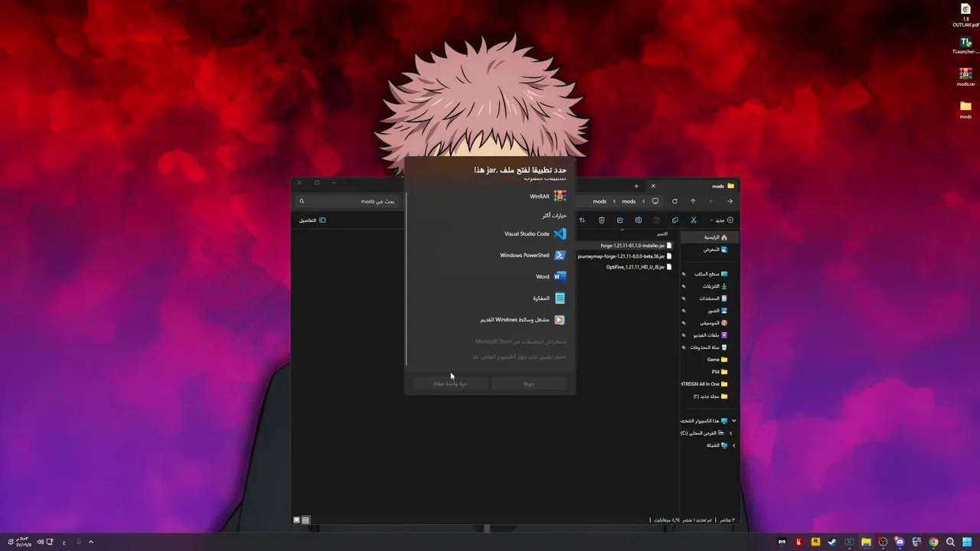Open the TLauncher desktop shortcut
This screenshot has width=980, height=551.
(x=965, y=46)
